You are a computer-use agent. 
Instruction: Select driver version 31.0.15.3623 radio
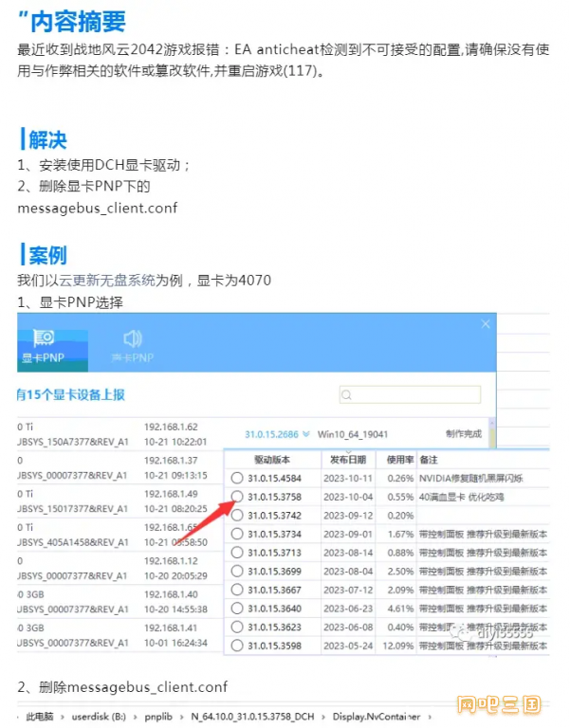(x=237, y=627)
